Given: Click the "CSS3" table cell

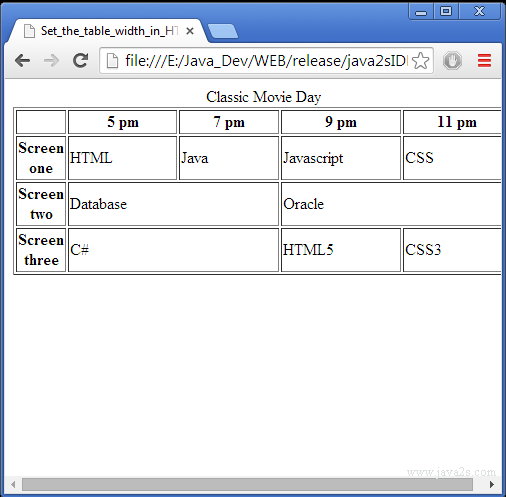Looking at the screenshot, I should point(452,250).
